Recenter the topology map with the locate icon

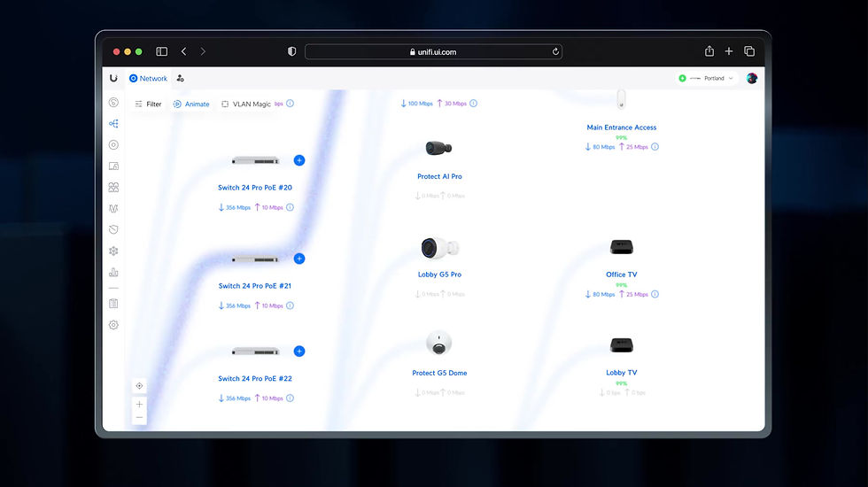pyautogui.click(x=140, y=386)
